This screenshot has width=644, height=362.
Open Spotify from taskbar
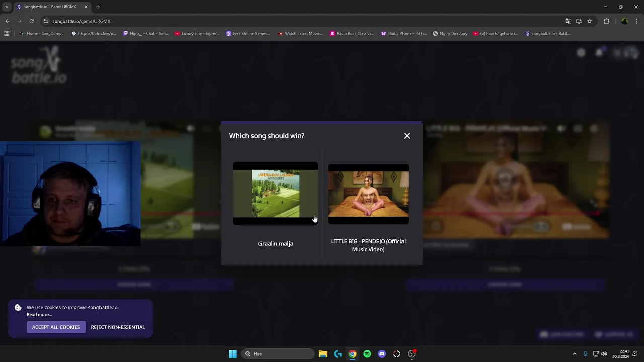[367, 354]
